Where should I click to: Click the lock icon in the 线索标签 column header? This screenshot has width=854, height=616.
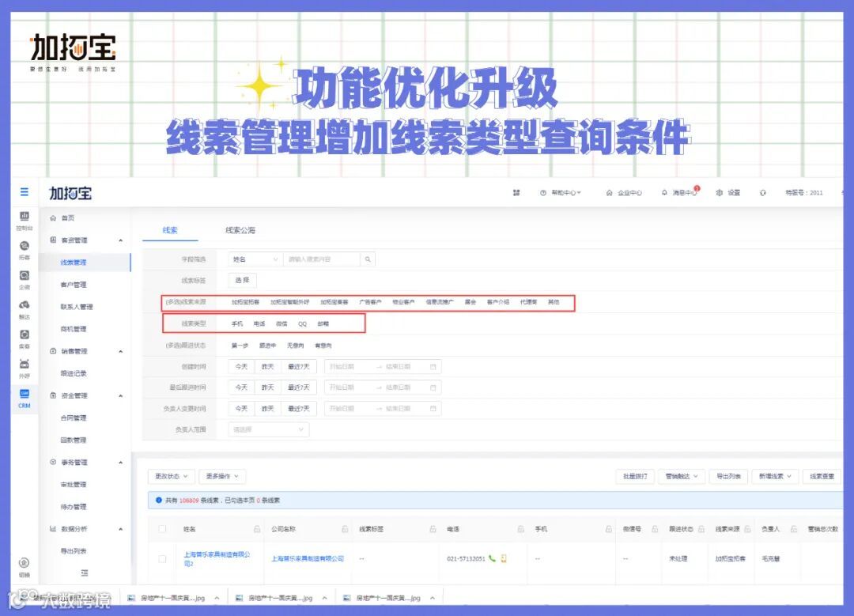point(433,529)
